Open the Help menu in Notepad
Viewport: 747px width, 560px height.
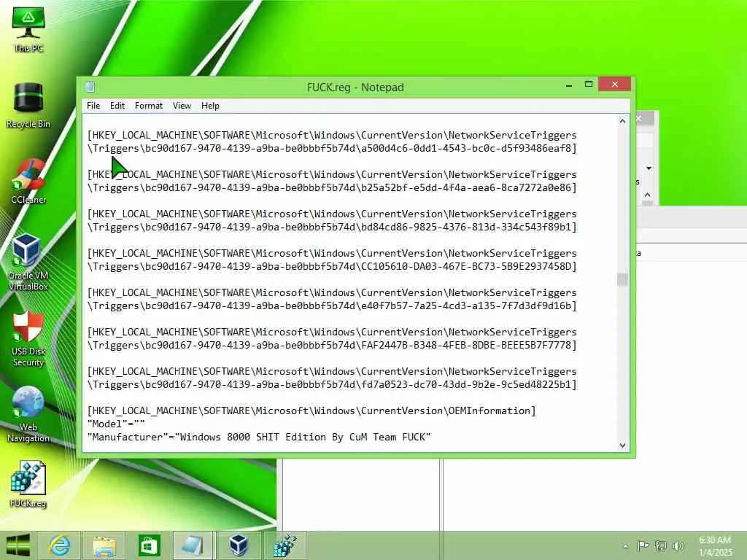pos(210,106)
